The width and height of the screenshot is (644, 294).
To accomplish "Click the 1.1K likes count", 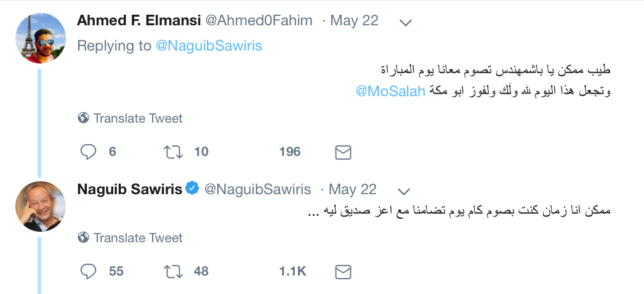I will 292,271.
